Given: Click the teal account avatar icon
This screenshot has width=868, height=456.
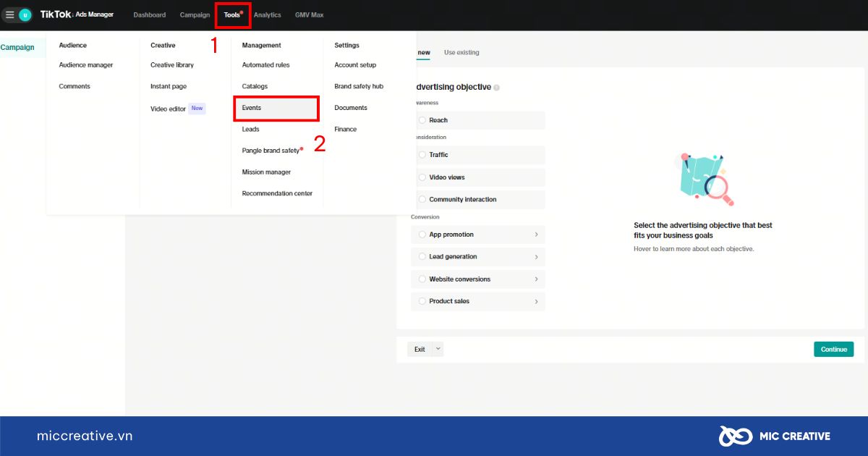Looking at the screenshot, I should (25, 14).
